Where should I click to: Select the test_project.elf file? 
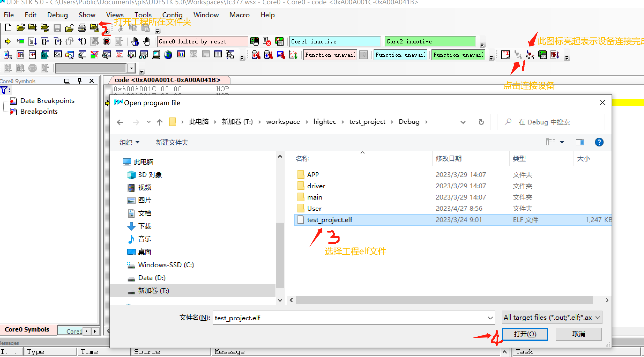[x=329, y=220]
